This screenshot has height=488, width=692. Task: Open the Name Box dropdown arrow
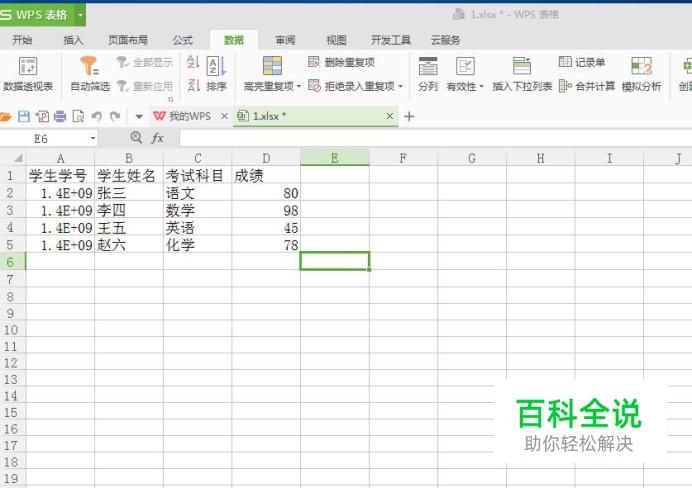[x=93, y=139]
